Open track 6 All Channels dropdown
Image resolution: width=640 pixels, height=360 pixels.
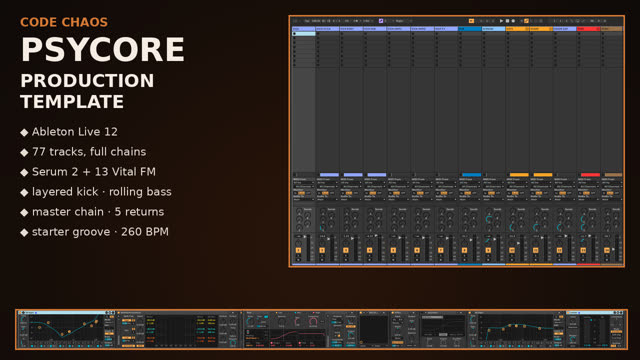coord(422,187)
